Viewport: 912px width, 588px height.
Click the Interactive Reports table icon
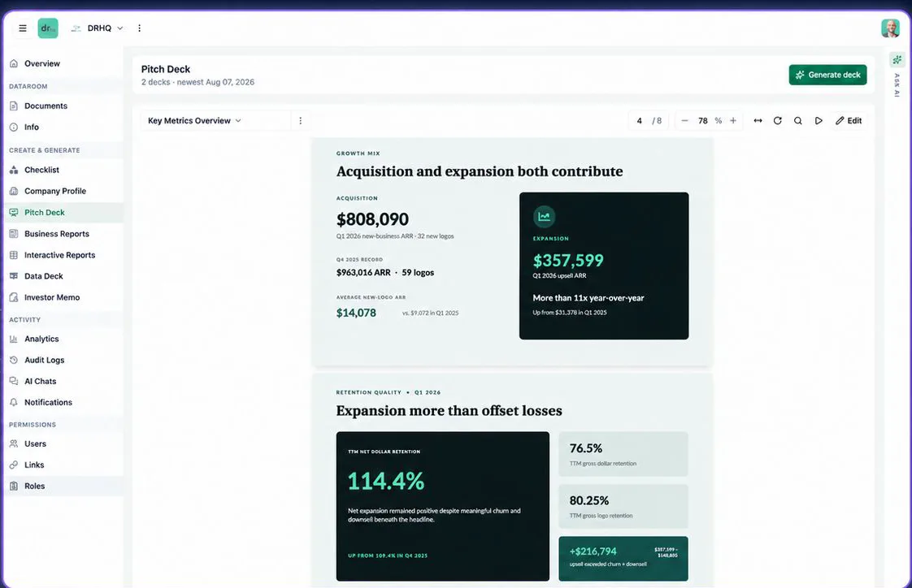click(14, 254)
